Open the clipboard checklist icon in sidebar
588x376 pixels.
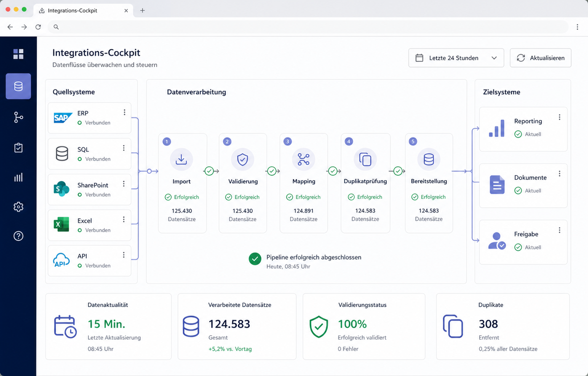click(18, 147)
